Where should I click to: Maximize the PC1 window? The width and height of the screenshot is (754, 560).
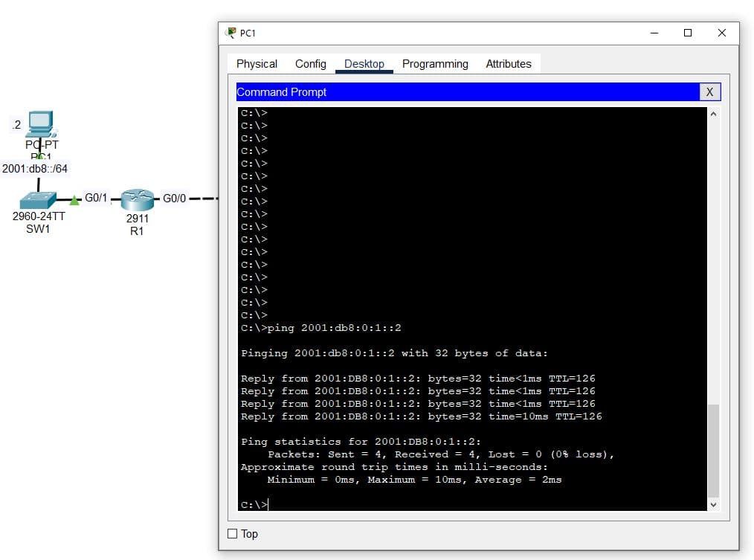click(x=687, y=33)
